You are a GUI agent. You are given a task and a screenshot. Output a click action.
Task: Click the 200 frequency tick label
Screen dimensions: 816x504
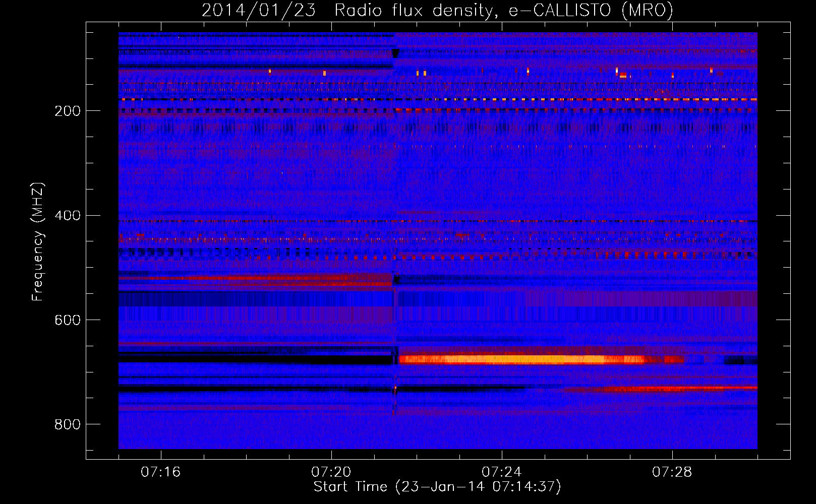[67, 111]
